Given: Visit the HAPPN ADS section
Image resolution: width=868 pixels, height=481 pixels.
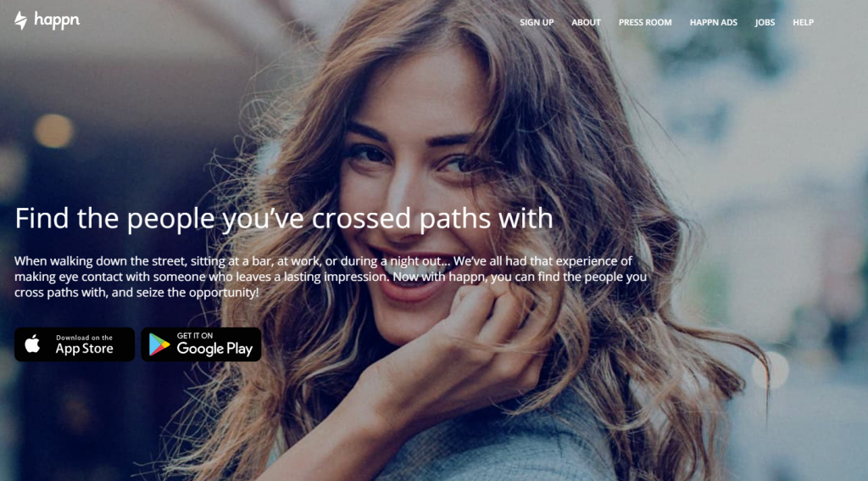Looking at the screenshot, I should [713, 22].
